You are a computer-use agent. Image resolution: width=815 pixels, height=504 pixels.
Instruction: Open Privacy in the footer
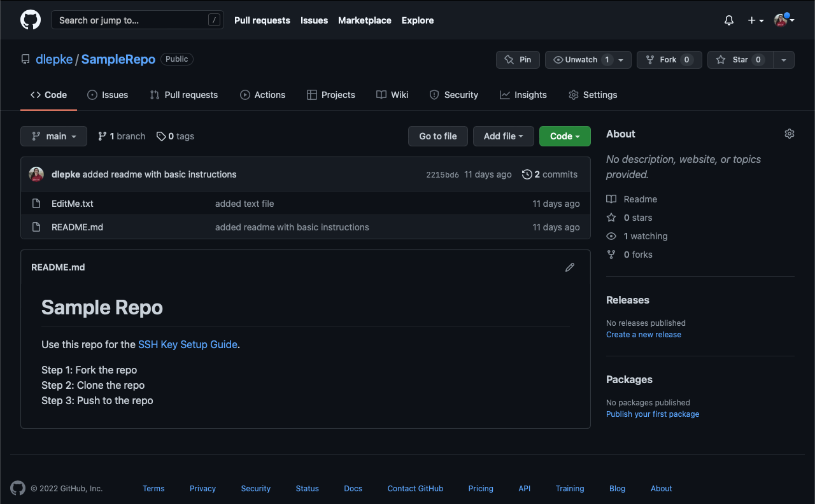(x=202, y=489)
